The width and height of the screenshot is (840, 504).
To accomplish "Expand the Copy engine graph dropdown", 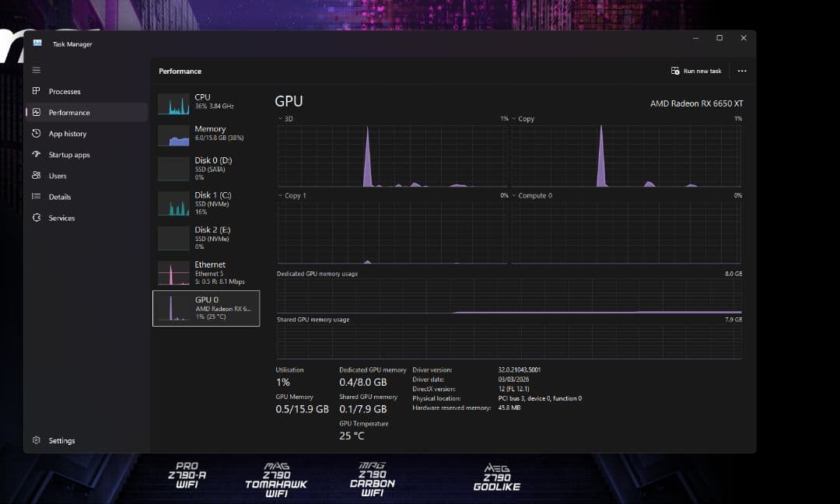I will click(x=514, y=119).
